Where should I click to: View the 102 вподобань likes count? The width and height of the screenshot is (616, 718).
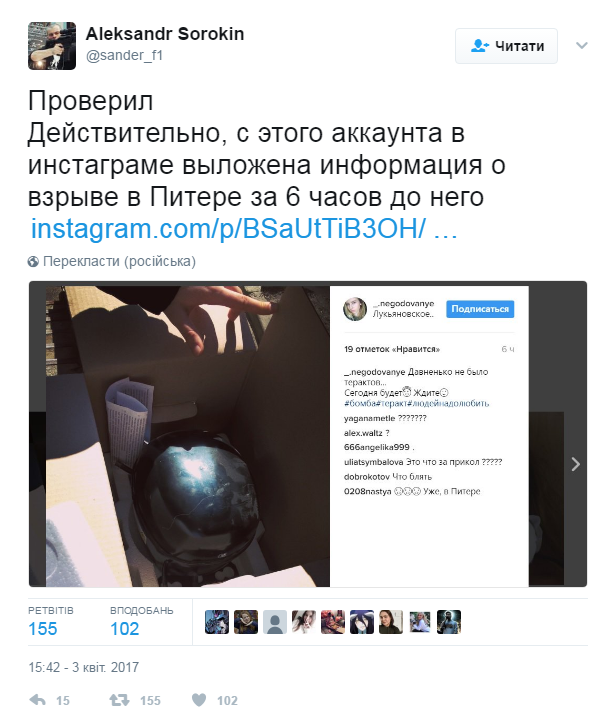(x=124, y=629)
